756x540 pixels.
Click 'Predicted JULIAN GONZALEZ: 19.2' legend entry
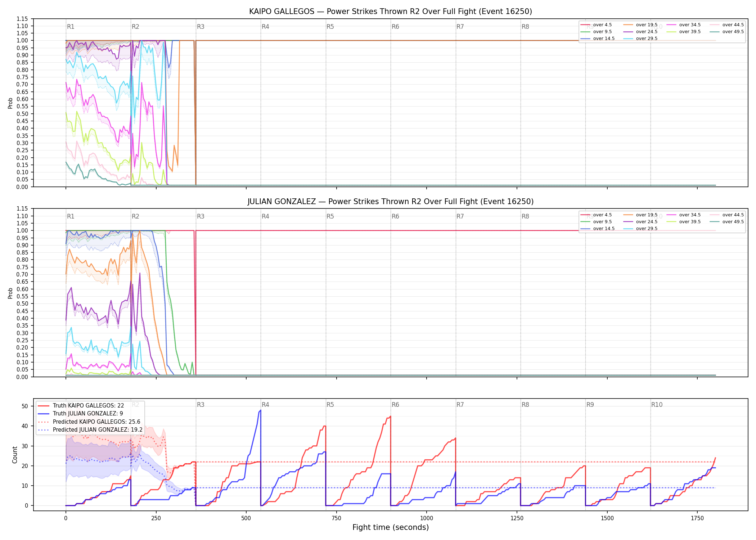click(90, 430)
